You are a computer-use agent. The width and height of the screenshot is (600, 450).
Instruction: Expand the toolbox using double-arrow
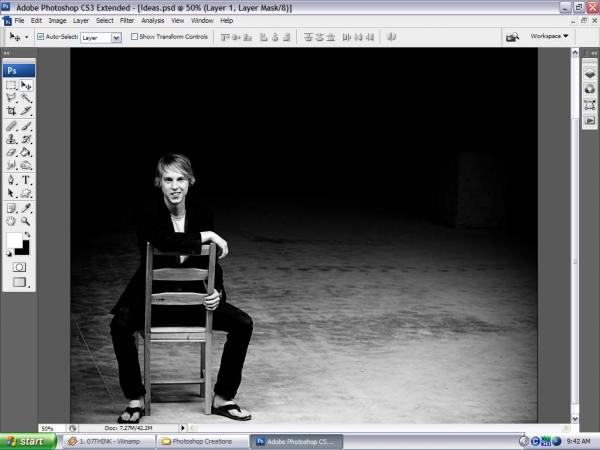pos(6,53)
